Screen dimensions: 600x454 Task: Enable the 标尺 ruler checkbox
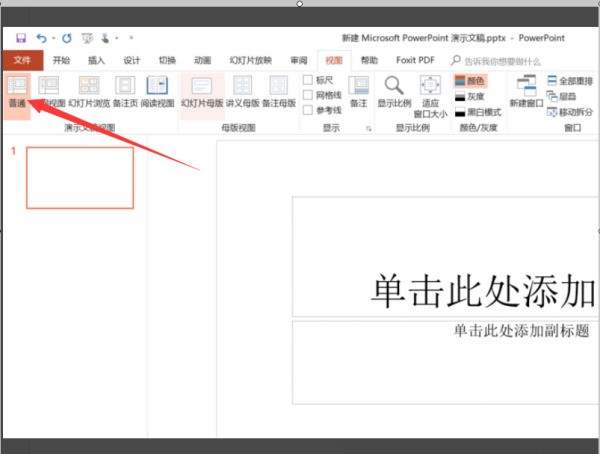pos(308,80)
